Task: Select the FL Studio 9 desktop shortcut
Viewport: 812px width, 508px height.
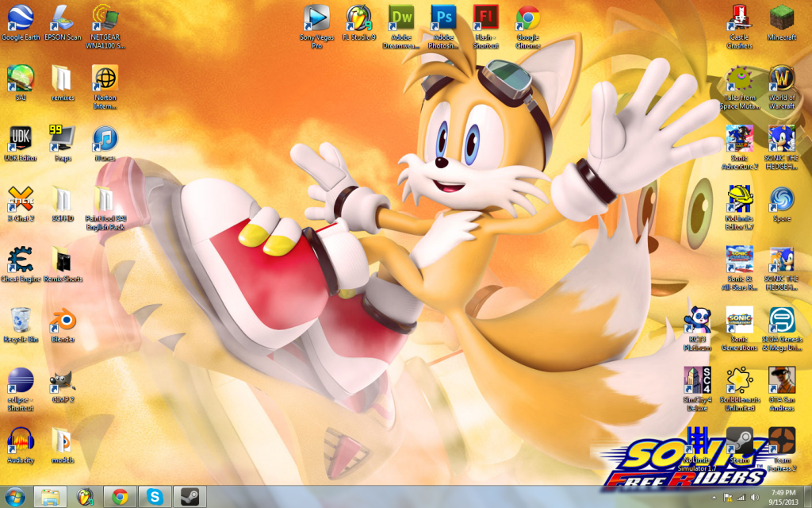Action: [x=359, y=23]
